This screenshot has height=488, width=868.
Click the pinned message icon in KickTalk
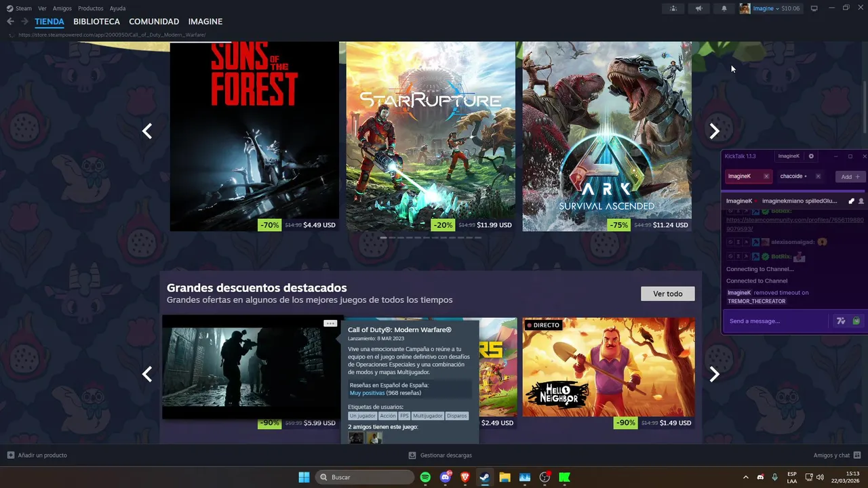[851, 201]
